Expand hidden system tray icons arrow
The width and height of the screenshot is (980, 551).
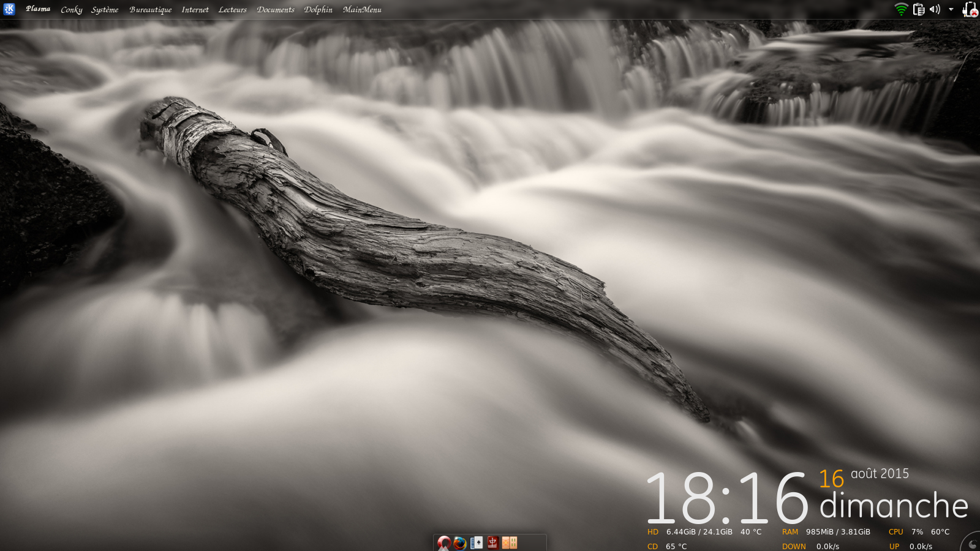(951, 9)
